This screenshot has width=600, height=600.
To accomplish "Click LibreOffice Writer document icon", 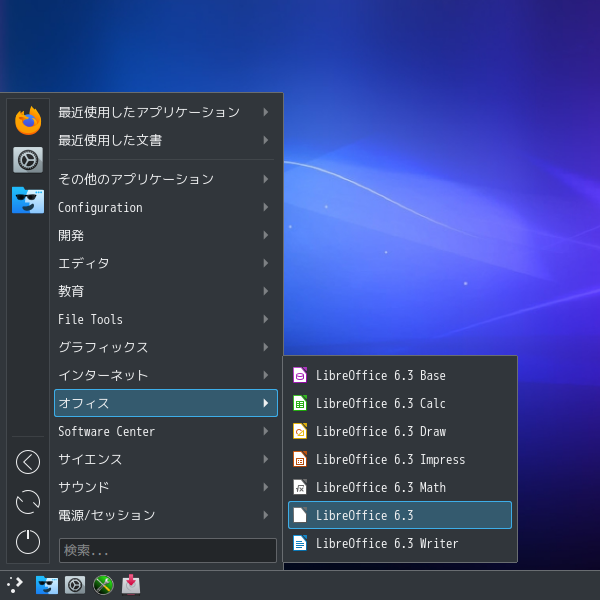I will click(x=300, y=543).
